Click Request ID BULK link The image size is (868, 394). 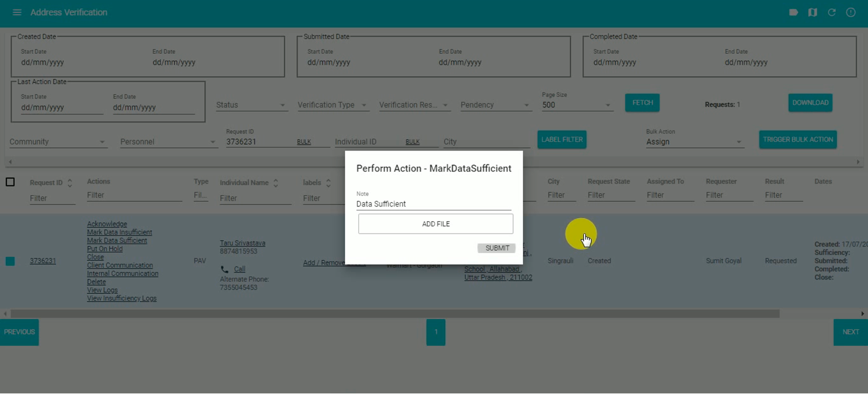tap(304, 142)
